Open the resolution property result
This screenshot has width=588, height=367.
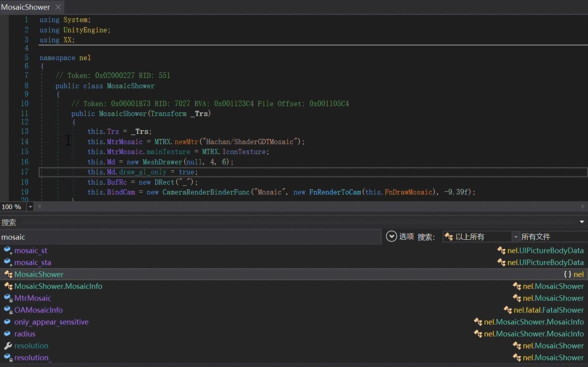pos(31,346)
